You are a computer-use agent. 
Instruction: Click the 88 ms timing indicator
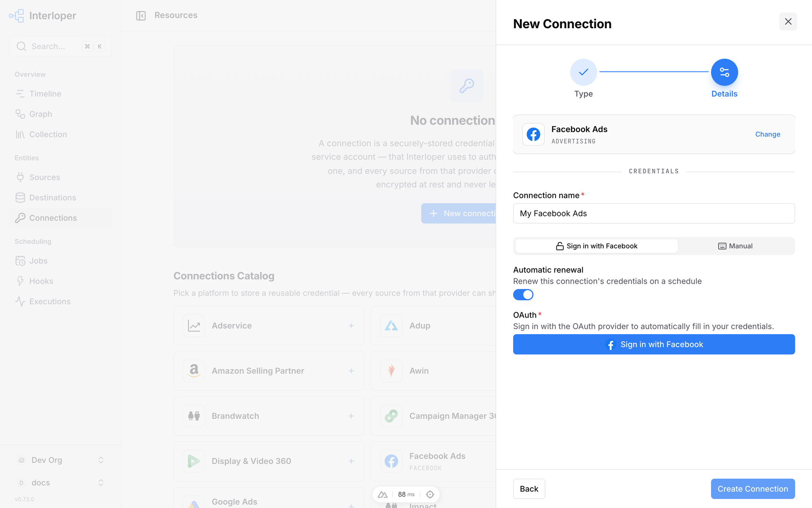click(406, 494)
